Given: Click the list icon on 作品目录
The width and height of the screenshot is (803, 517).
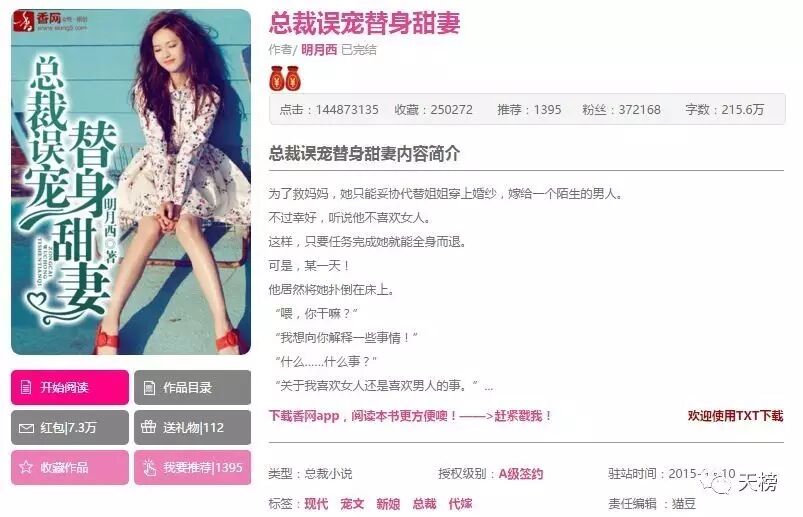Looking at the screenshot, I should pos(149,387).
